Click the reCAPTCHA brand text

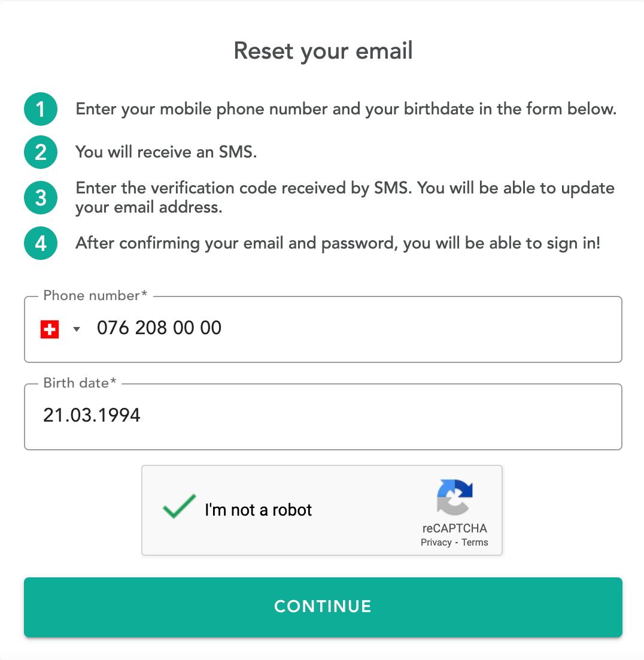[455, 528]
